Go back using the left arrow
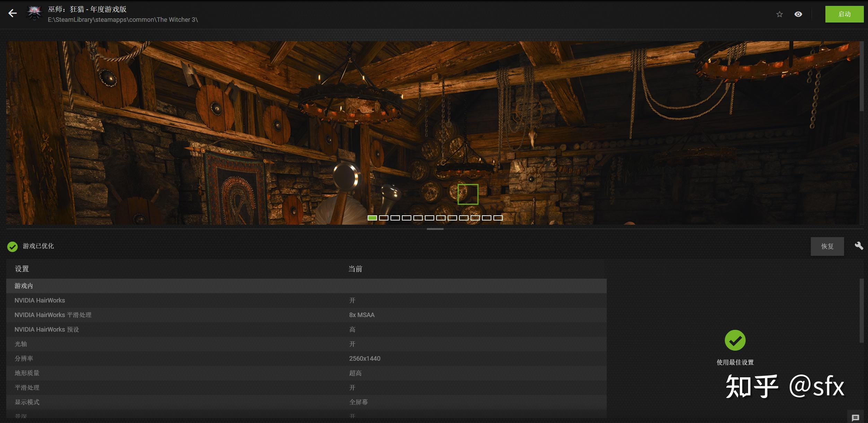868x423 pixels. pos(12,13)
